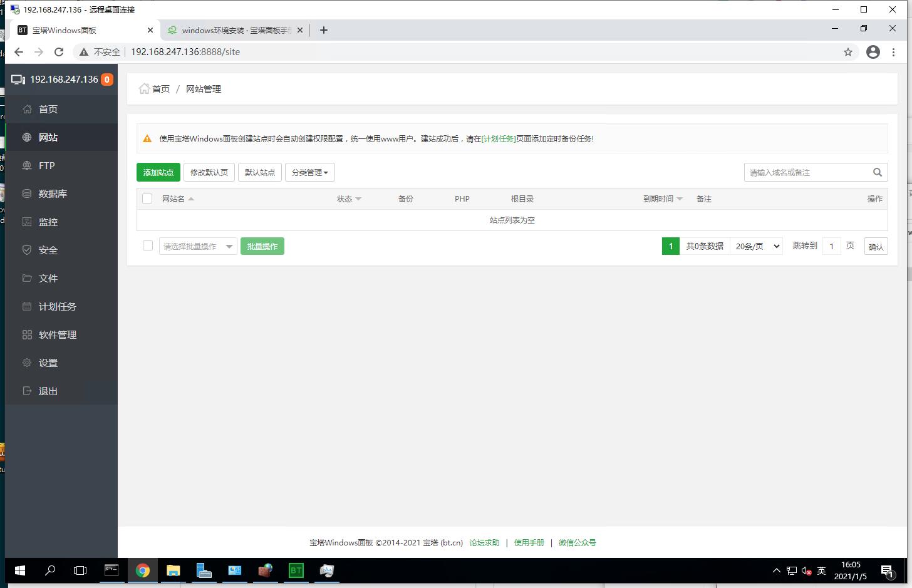Reload the page

[x=59, y=52]
